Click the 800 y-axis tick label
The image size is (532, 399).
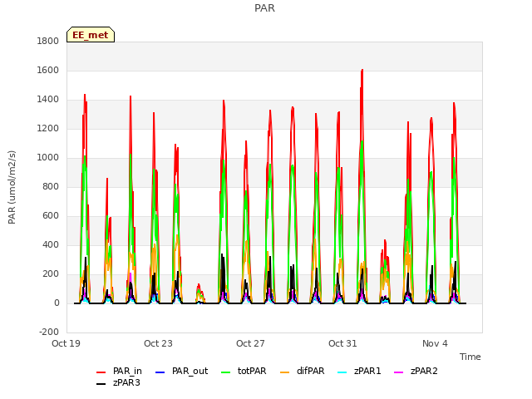(51, 187)
